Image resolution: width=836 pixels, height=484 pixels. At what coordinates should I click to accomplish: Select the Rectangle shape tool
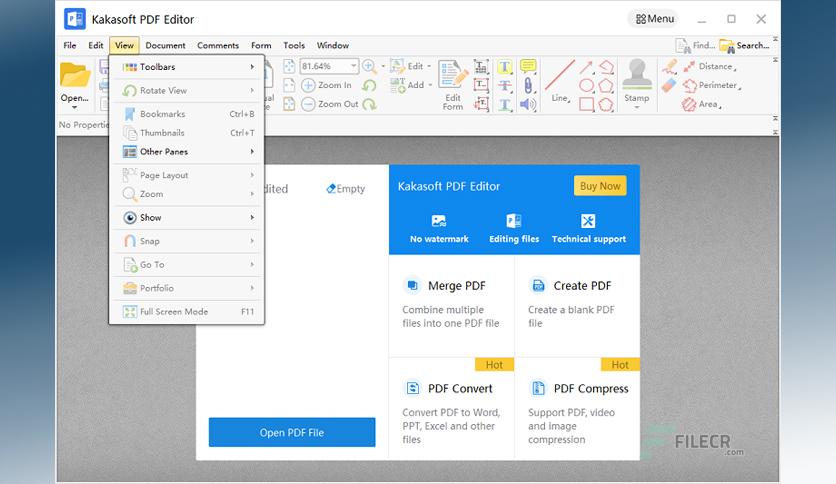click(586, 104)
